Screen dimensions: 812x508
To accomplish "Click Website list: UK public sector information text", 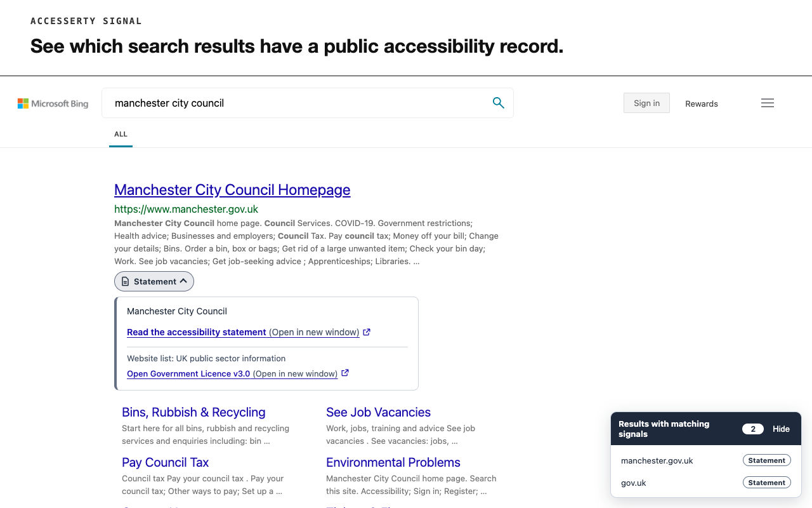I will [x=206, y=358].
